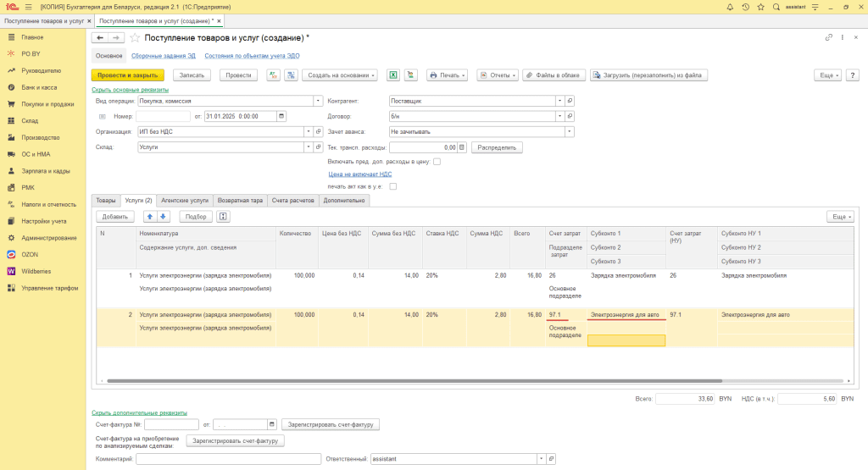
Task: Switch to the 'Товары' tab
Action: [105, 200]
